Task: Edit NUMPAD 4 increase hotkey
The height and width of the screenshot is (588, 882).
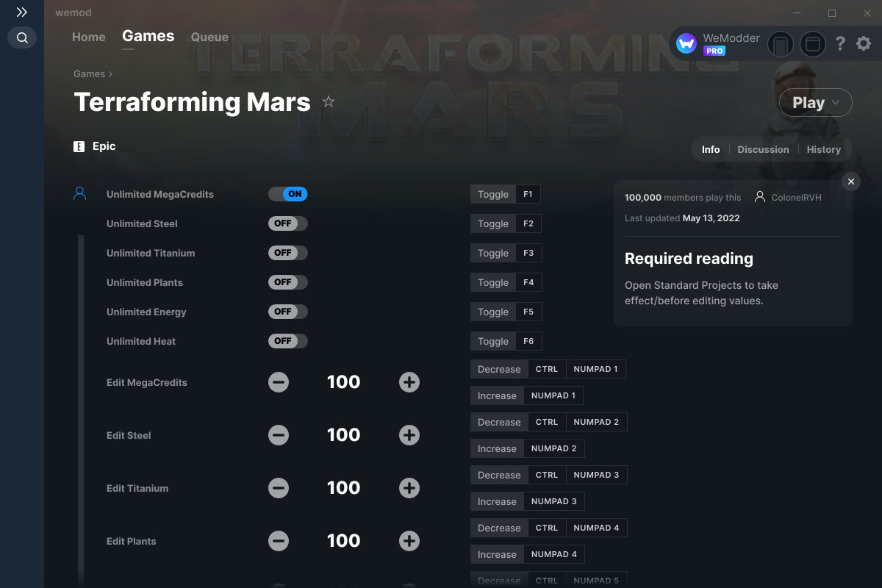Action: pyautogui.click(x=554, y=554)
